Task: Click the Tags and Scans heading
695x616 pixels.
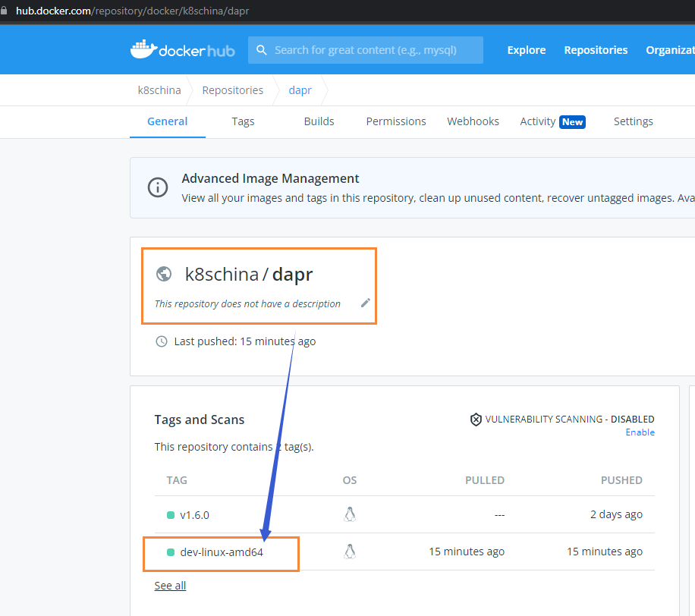Action: pos(199,420)
